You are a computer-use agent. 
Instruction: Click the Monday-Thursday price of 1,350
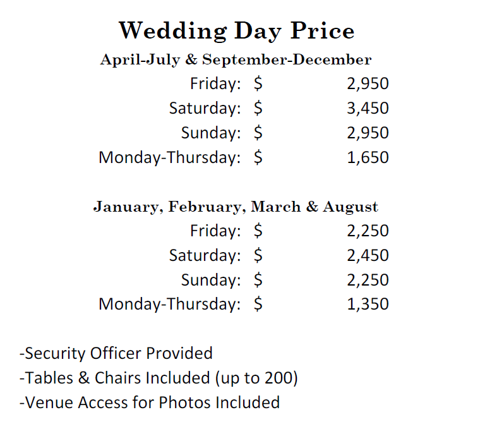point(368,305)
